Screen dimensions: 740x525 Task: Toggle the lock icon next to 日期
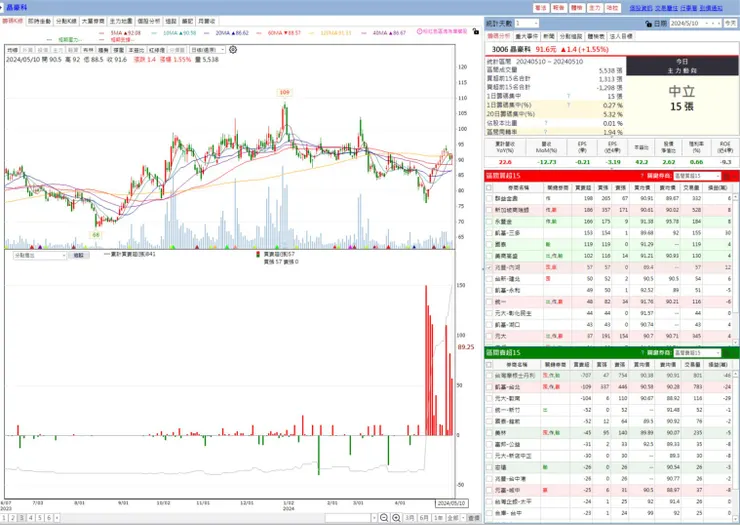coord(648,23)
